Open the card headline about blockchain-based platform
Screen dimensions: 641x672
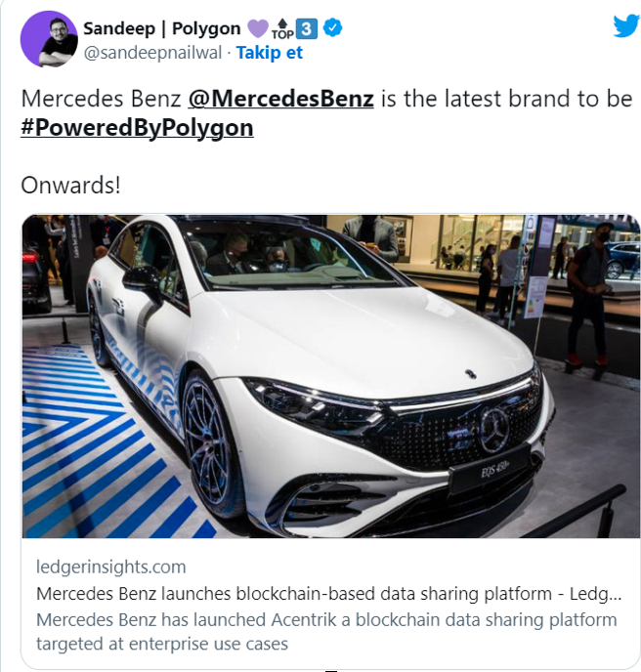329,594
